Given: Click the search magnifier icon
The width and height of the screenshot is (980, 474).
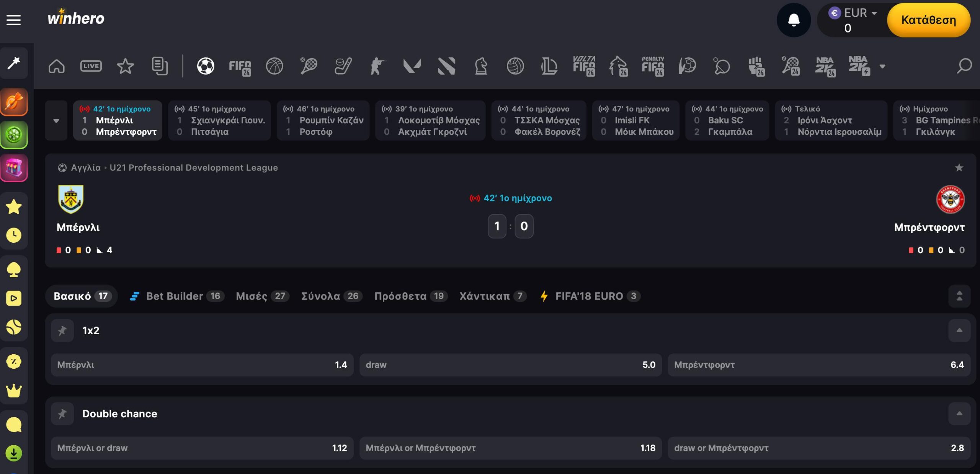Looking at the screenshot, I should (964, 66).
